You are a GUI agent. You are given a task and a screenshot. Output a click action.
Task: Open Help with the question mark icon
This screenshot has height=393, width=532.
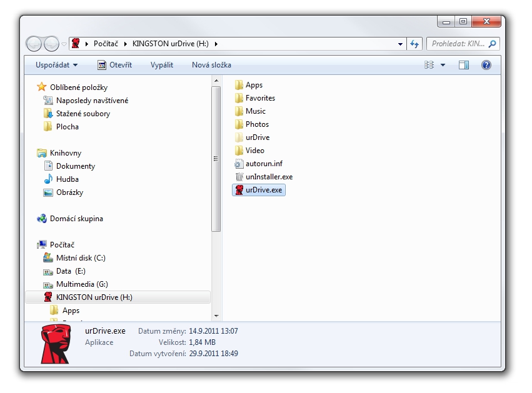click(486, 65)
